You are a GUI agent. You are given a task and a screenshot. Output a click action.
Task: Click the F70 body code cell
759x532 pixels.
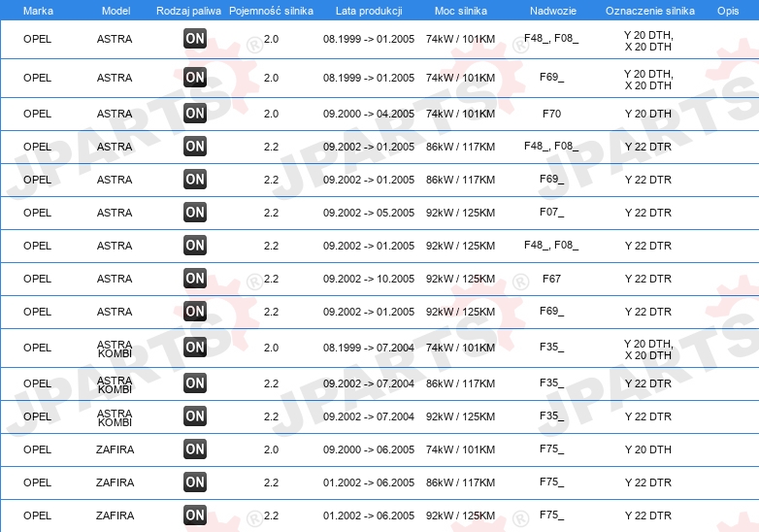tap(551, 114)
